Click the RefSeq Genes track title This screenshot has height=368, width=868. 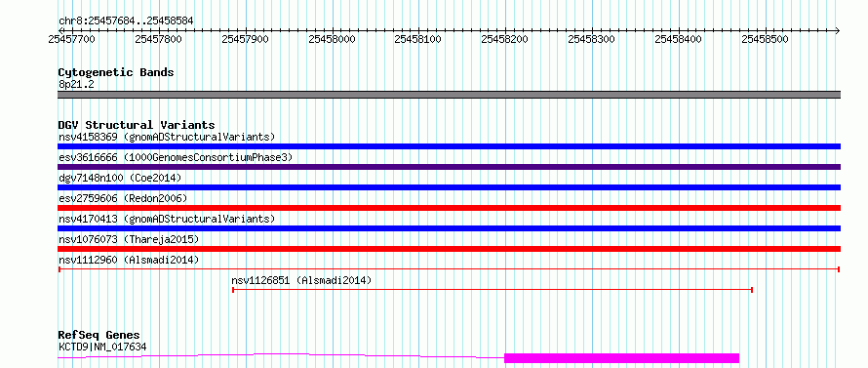tap(99, 336)
